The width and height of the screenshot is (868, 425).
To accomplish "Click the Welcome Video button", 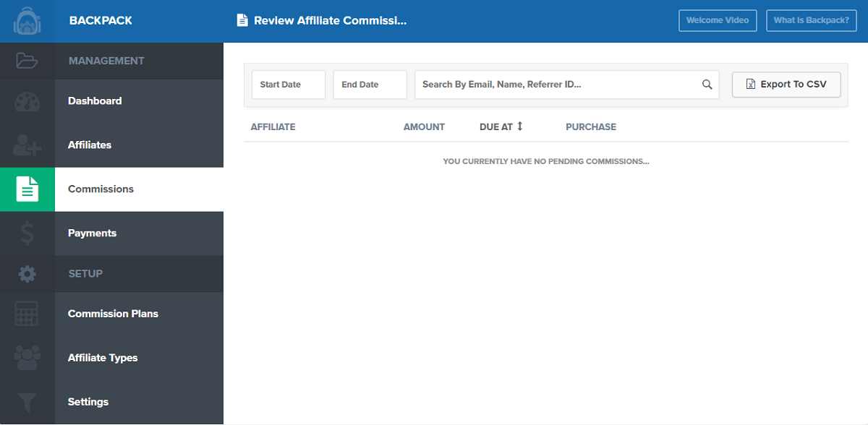I will [x=718, y=20].
